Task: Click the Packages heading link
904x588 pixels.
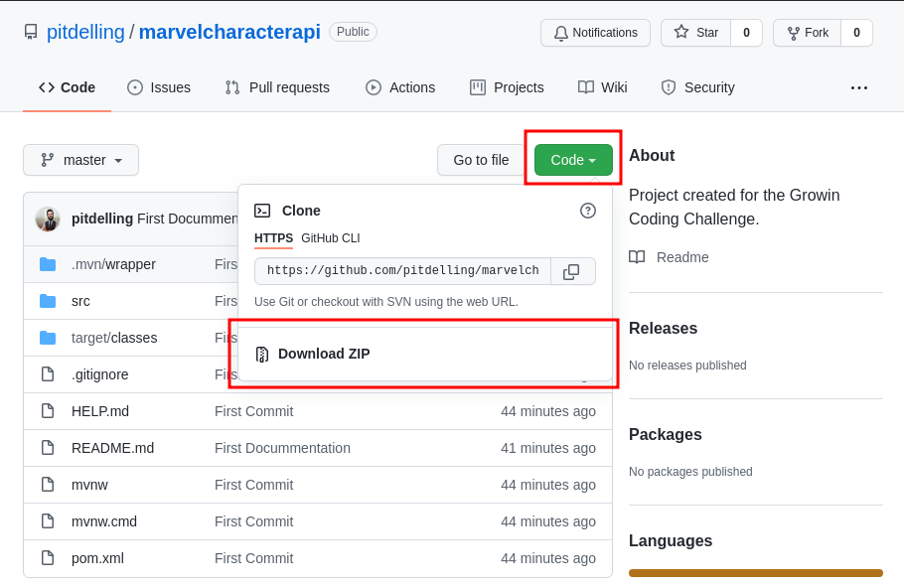Action: [666, 434]
